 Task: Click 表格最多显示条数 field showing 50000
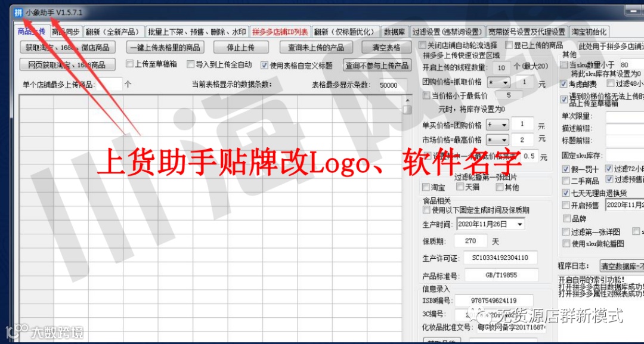tap(390, 85)
